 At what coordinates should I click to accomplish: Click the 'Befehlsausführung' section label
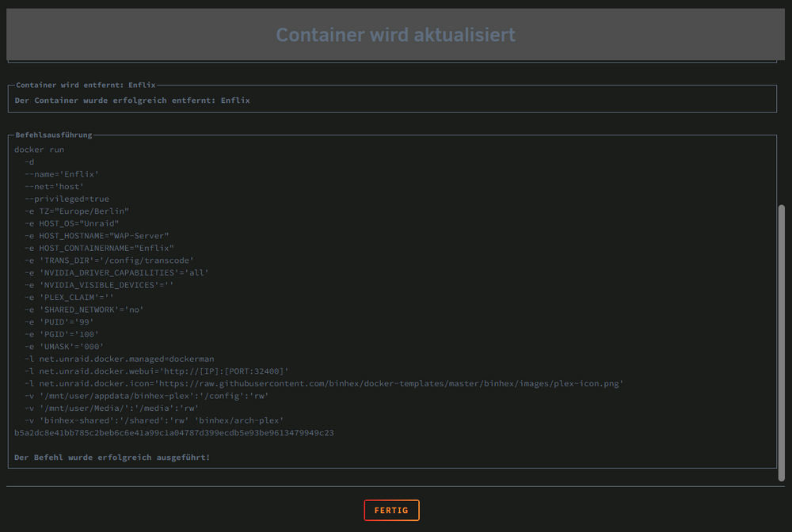pos(54,135)
